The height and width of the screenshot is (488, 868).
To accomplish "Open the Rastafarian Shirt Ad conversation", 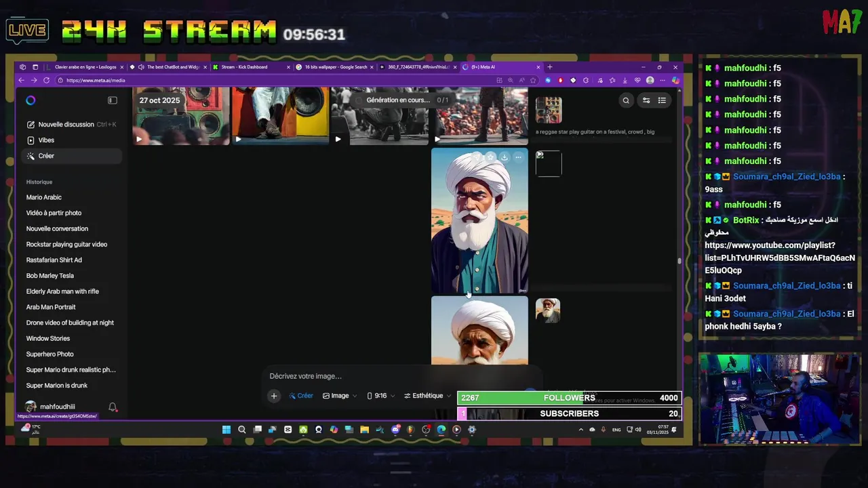I will coord(54,260).
